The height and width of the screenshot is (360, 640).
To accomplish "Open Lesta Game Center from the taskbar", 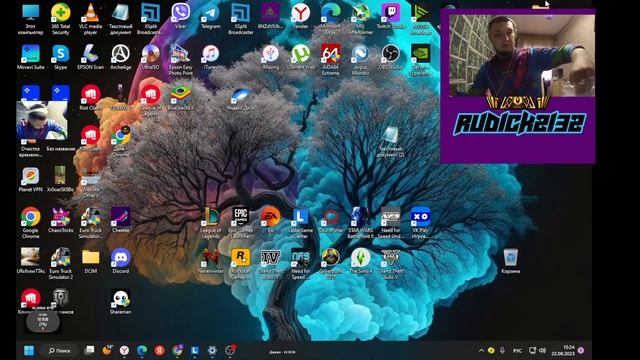I will click(195, 350).
